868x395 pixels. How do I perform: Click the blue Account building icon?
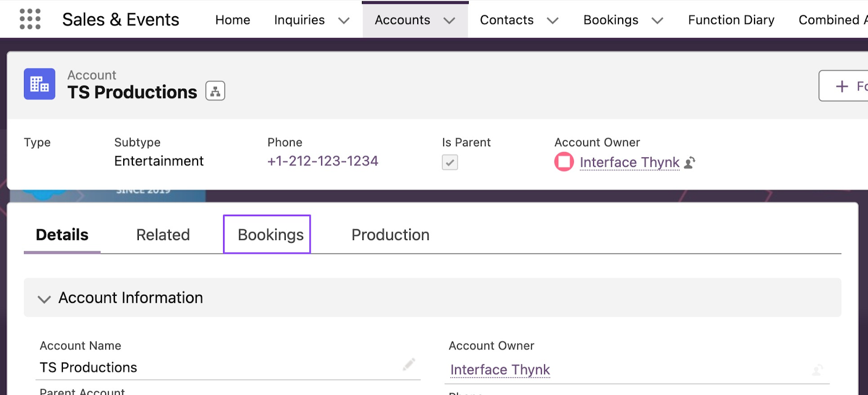[x=40, y=84]
